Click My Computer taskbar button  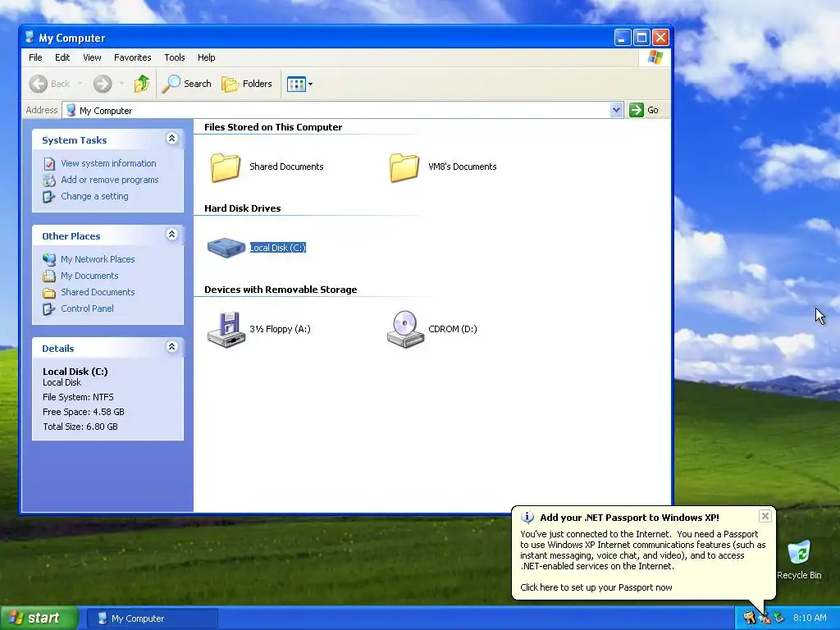[152, 619]
